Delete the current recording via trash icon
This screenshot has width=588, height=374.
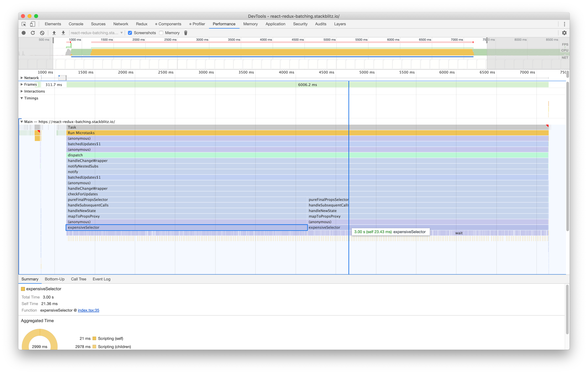186,33
